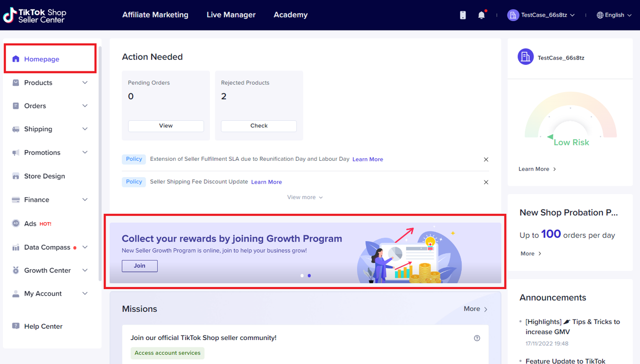Click Check under Rejected Products
The image size is (640, 364).
click(x=259, y=126)
